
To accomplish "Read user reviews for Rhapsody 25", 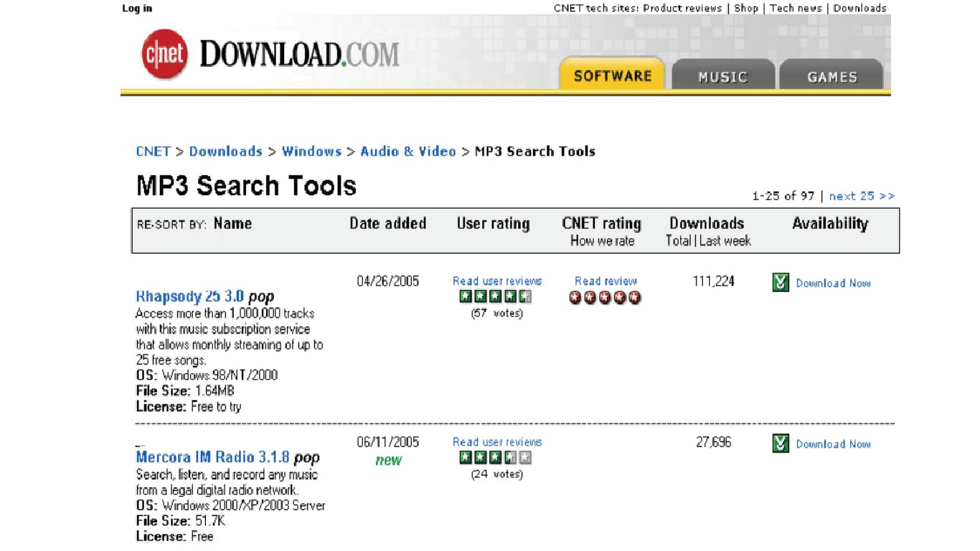I will tap(497, 281).
